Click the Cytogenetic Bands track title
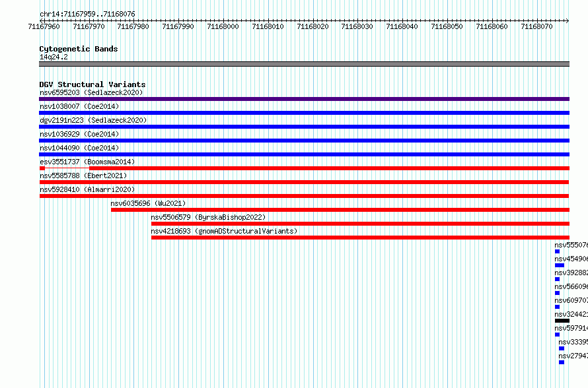 tap(79, 49)
